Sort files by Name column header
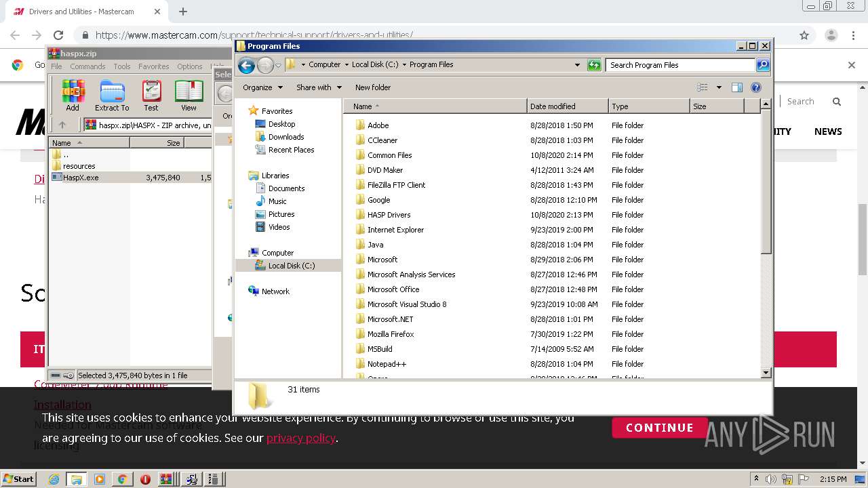The image size is (868, 488). (435, 106)
